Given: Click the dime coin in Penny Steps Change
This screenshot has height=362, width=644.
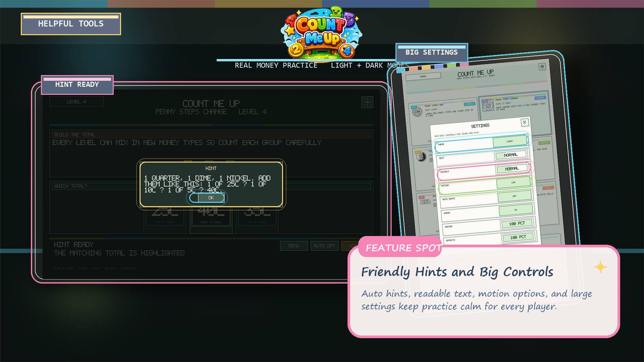Looking at the screenshot, I should click(x=488, y=105).
